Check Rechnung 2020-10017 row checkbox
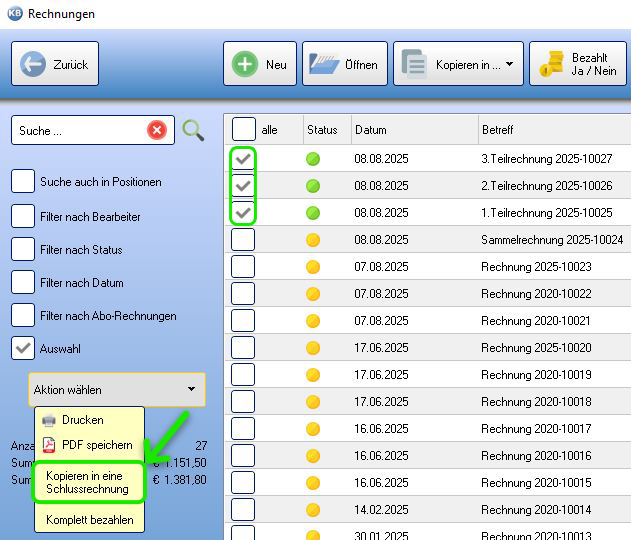This screenshot has height=540, width=631. [243, 428]
